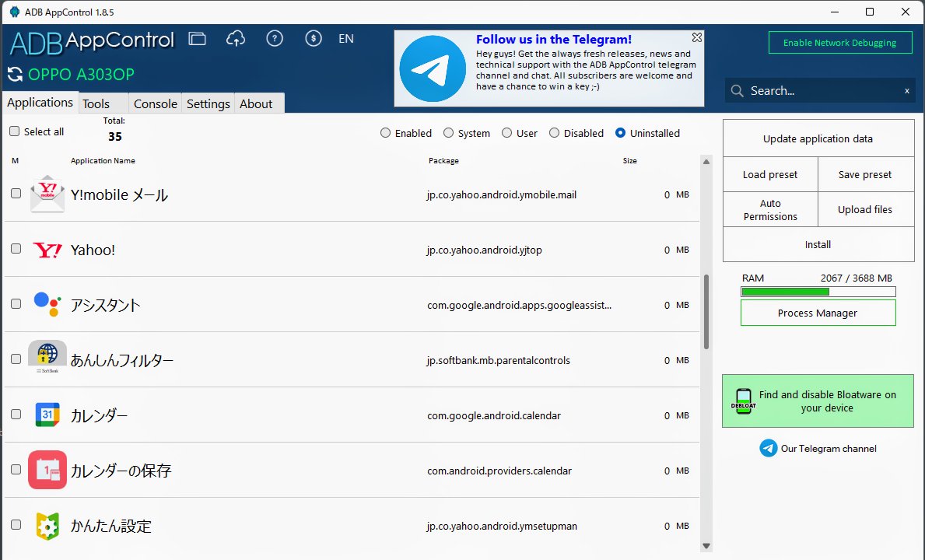The image size is (925, 560).
Task: Check the カレンダー row checkbox
Action: coord(16,415)
